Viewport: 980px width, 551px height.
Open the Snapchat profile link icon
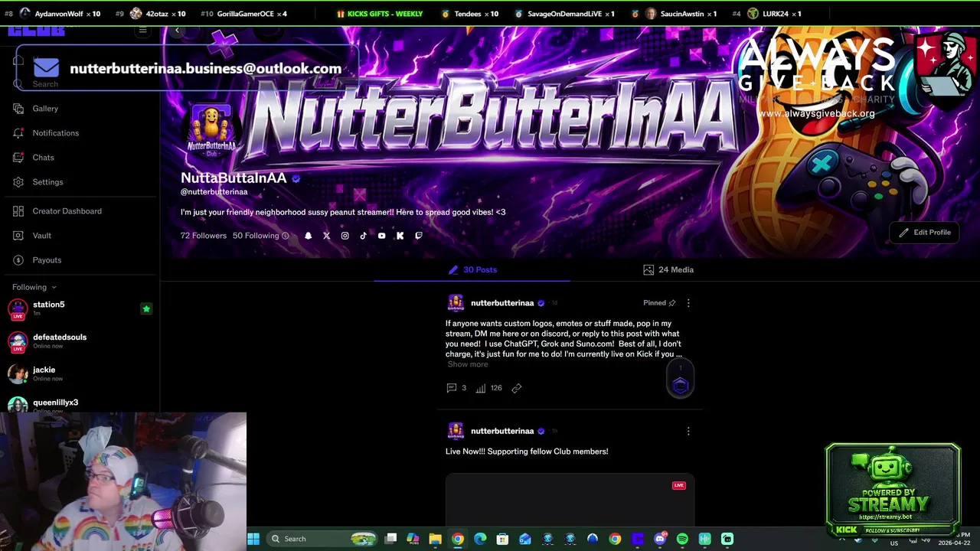tap(309, 236)
